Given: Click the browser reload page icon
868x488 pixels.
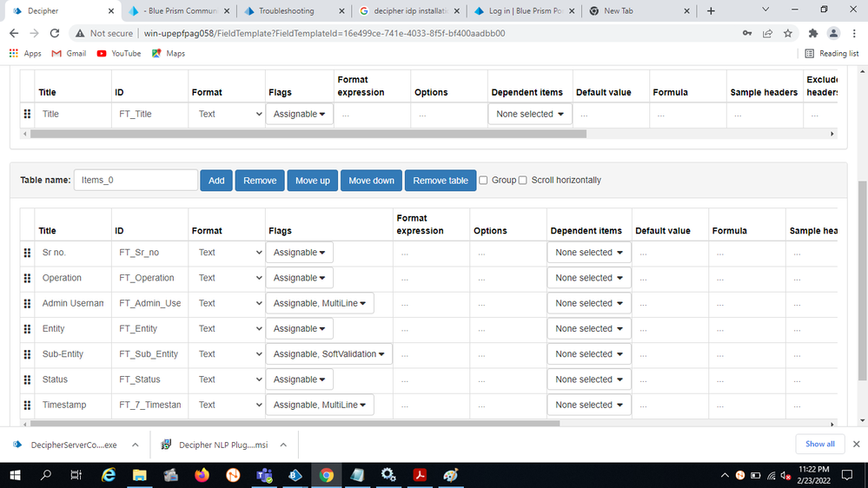Looking at the screenshot, I should point(55,33).
